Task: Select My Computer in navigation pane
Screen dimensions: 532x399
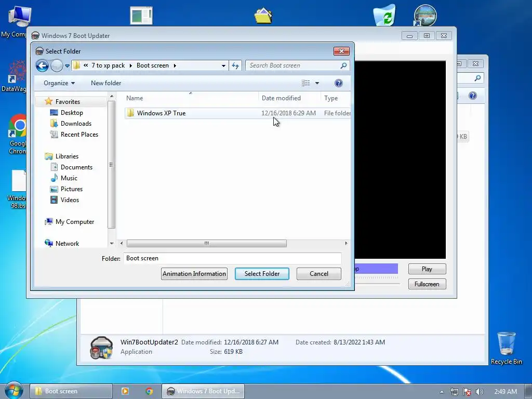Action: pos(75,222)
